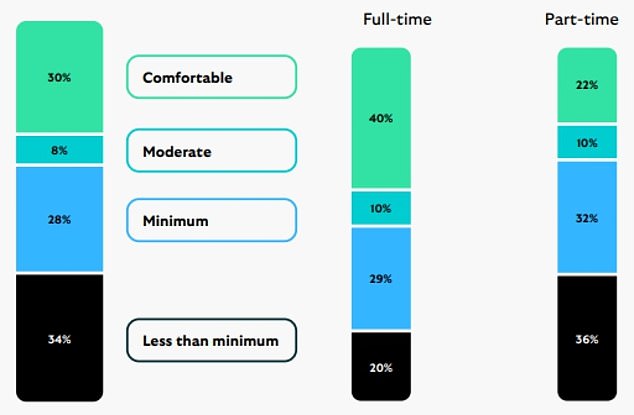Click the Part-time 10% teal segment
The height and width of the screenshot is (415, 634).
pyautogui.click(x=587, y=143)
